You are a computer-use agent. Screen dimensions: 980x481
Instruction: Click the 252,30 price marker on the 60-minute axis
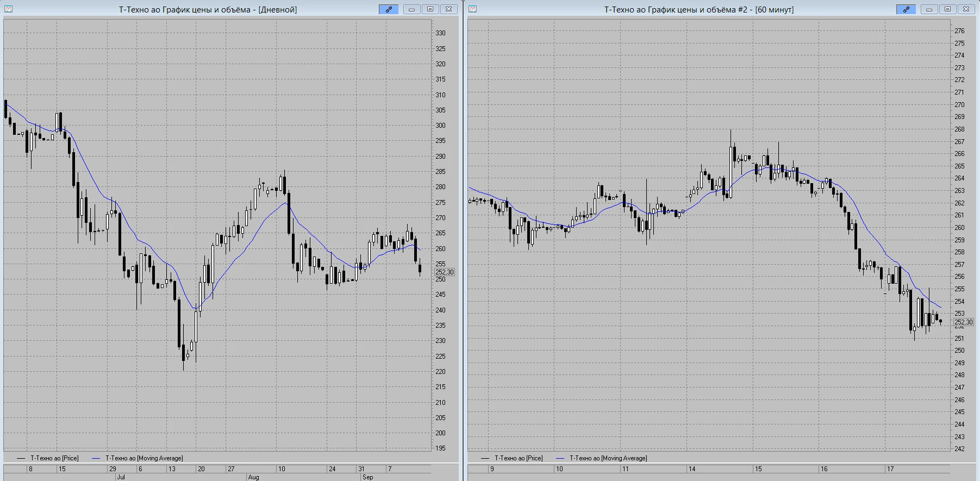pyautogui.click(x=964, y=322)
